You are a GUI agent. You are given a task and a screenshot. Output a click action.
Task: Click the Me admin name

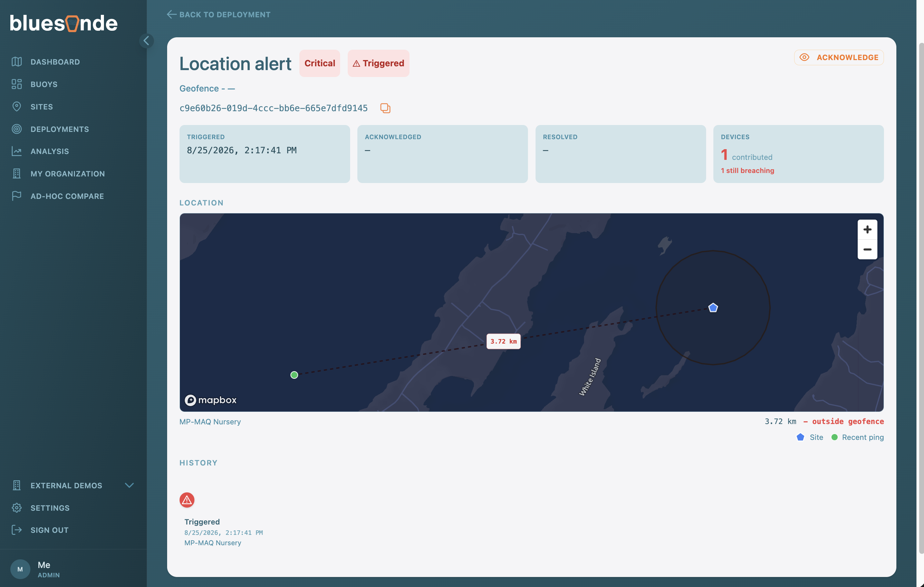44,565
